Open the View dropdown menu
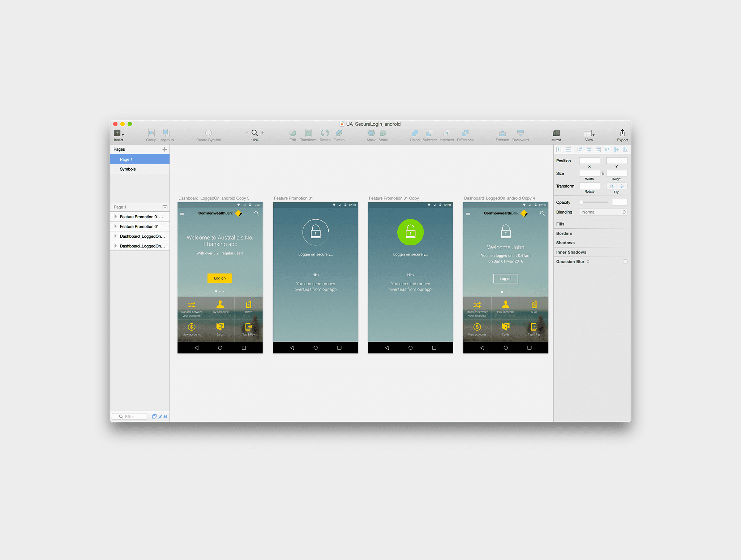This screenshot has width=741, height=560. pos(589,133)
